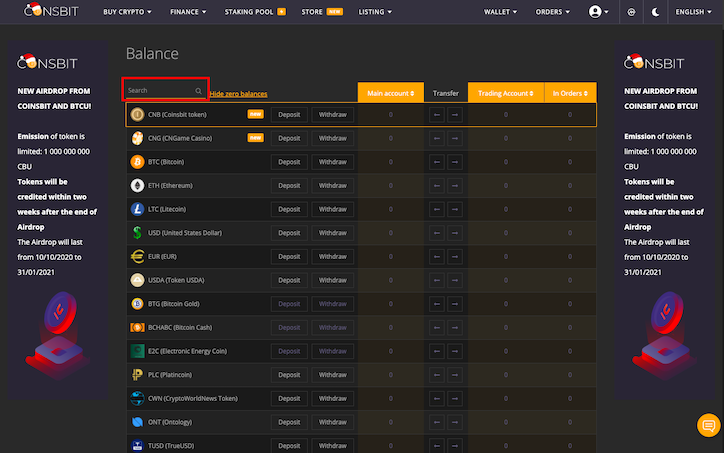Click the USD dollar sign icon

tap(137, 233)
